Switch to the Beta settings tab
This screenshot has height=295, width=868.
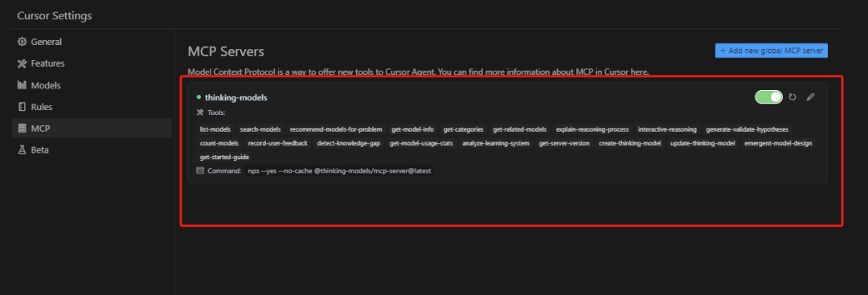pyautogui.click(x=92, y=150)
